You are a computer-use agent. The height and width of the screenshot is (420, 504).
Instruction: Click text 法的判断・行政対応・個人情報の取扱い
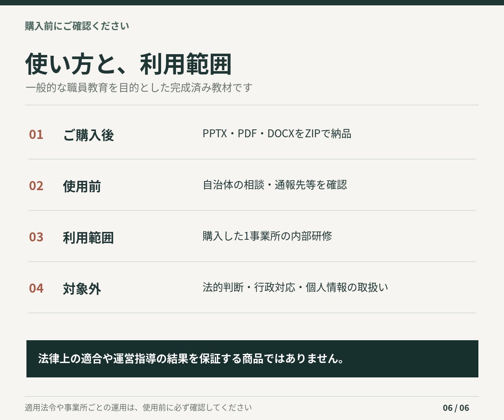coord(295,288)
